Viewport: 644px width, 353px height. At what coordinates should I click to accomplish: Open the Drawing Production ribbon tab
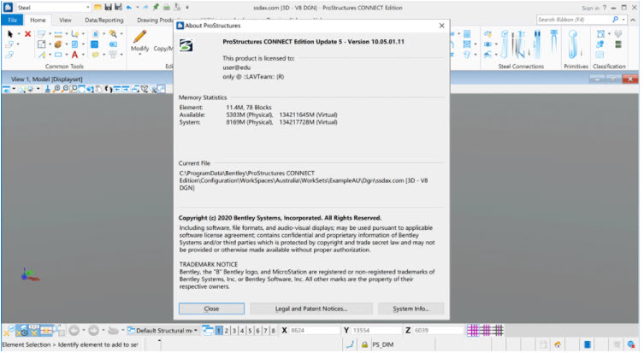155,20
